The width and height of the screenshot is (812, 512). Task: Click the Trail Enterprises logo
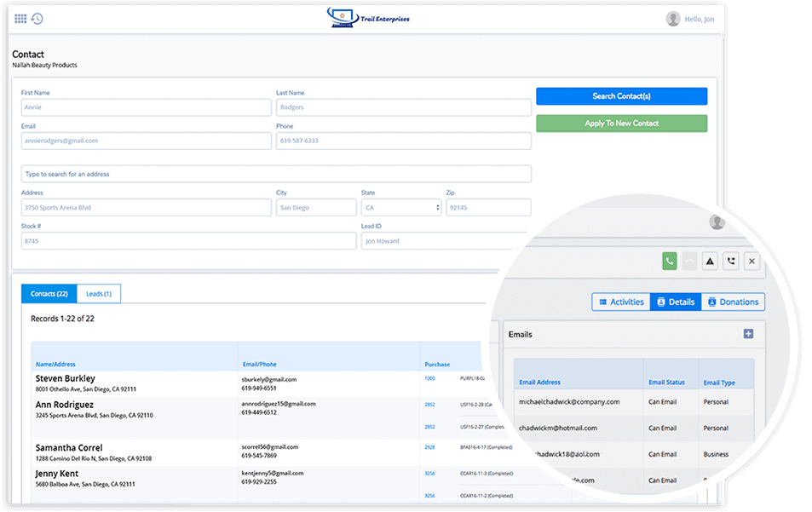368,18
